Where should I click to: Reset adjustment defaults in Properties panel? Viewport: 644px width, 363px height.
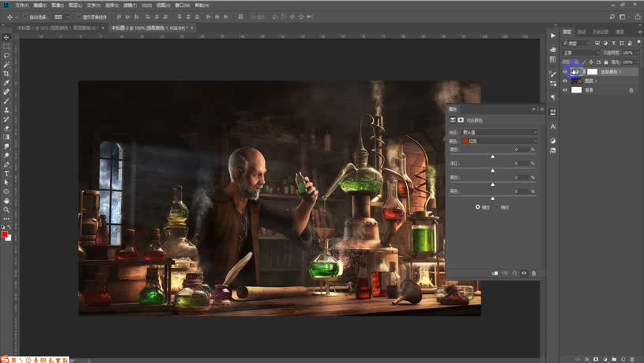point(514,273)
